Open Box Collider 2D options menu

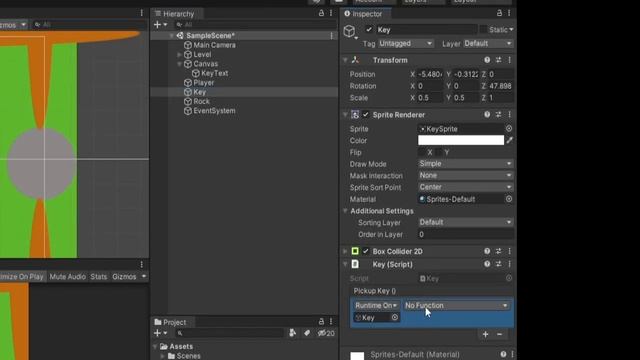[x=509, y=251]
